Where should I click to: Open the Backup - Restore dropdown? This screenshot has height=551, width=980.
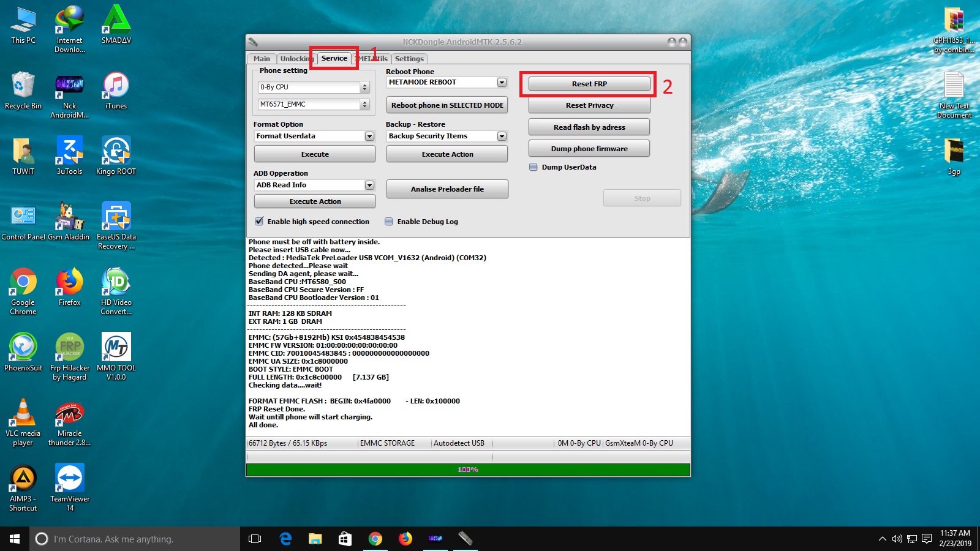point(502,136)
